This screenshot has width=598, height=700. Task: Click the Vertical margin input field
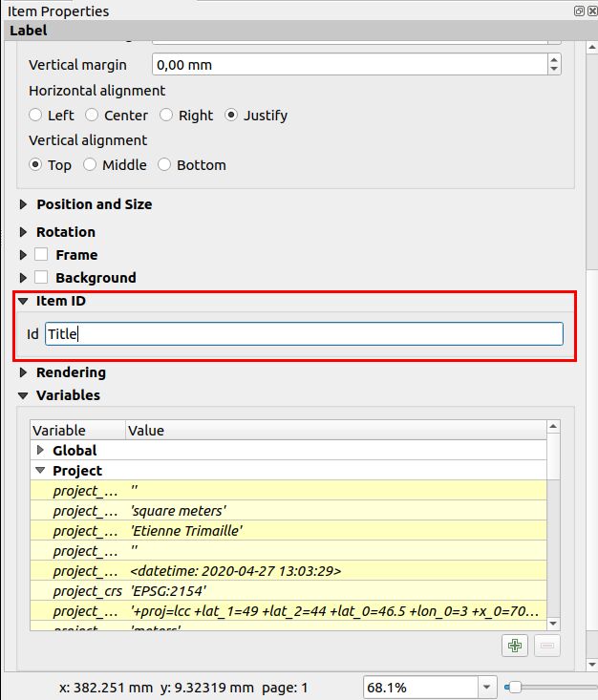click(350, 65)
